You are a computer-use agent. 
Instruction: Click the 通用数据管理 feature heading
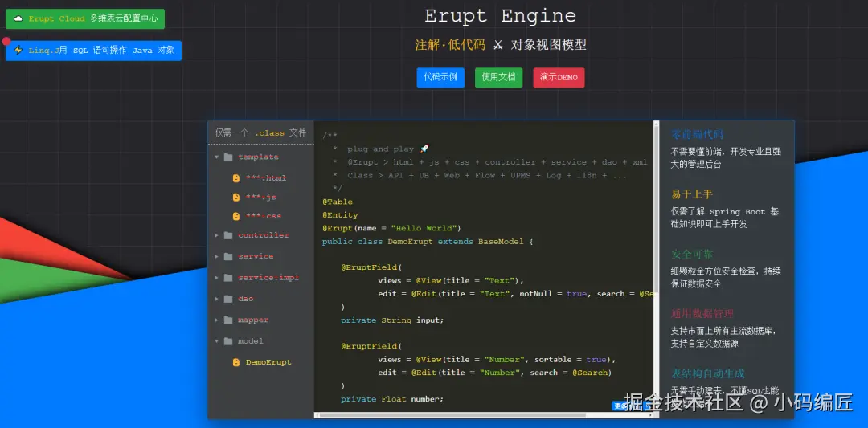702,313
